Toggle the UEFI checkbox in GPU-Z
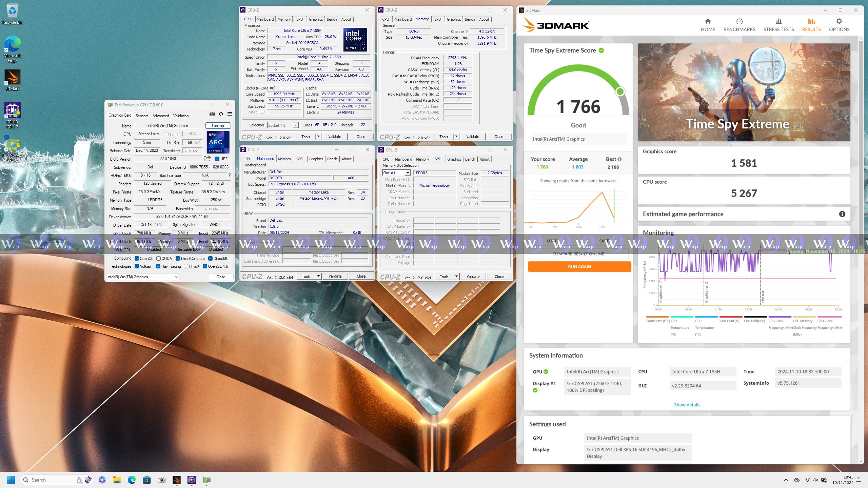This screenshot has width=868, height=488. 217,159
